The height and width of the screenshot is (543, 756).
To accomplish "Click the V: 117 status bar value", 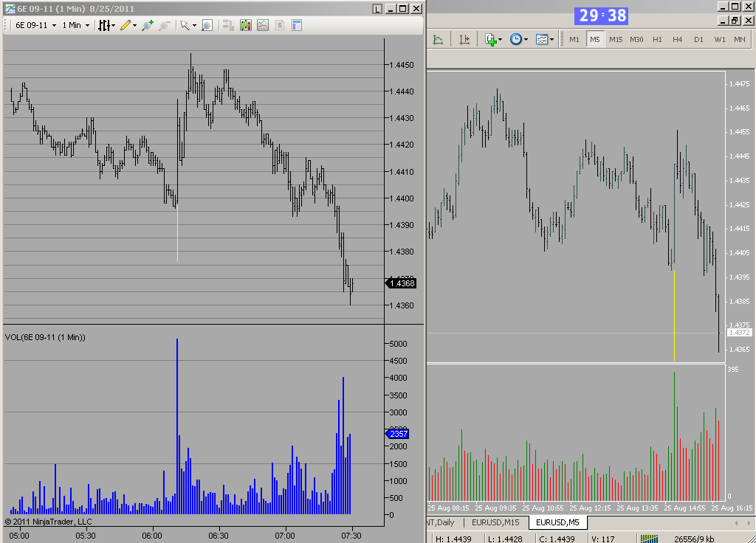I will [602, 539].
